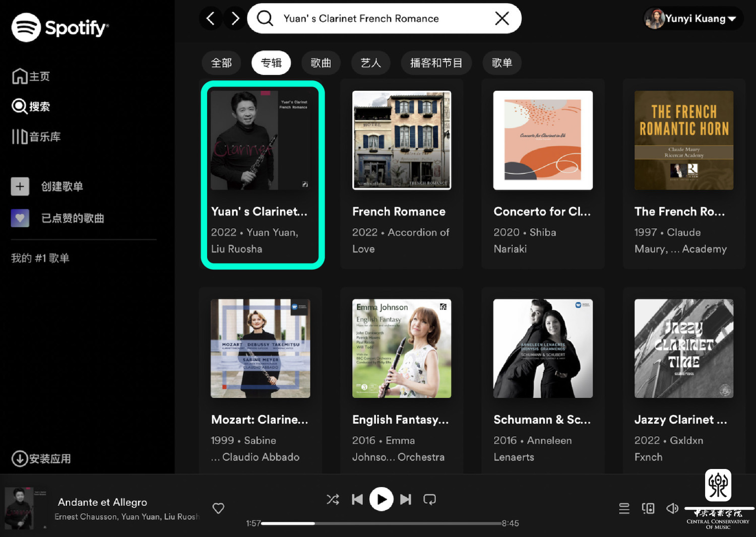
Task: Click the Spotify logo
Action: (x=59, y=27)
